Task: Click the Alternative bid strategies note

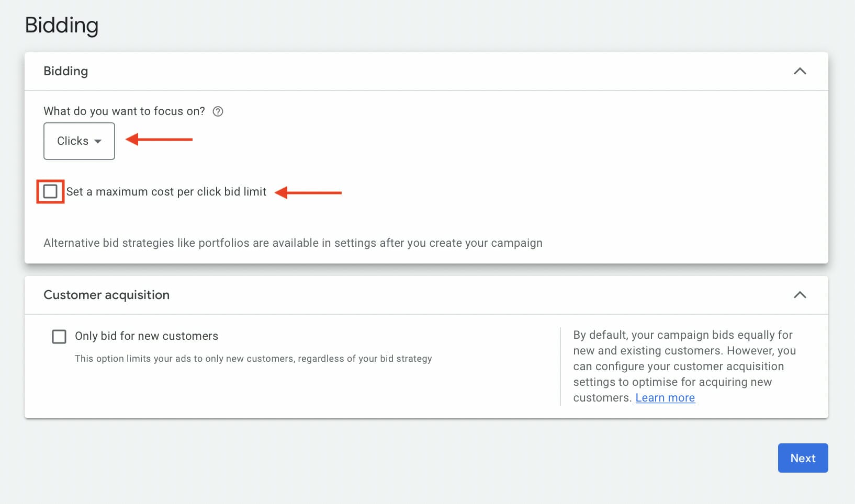Action: point(292,243)
